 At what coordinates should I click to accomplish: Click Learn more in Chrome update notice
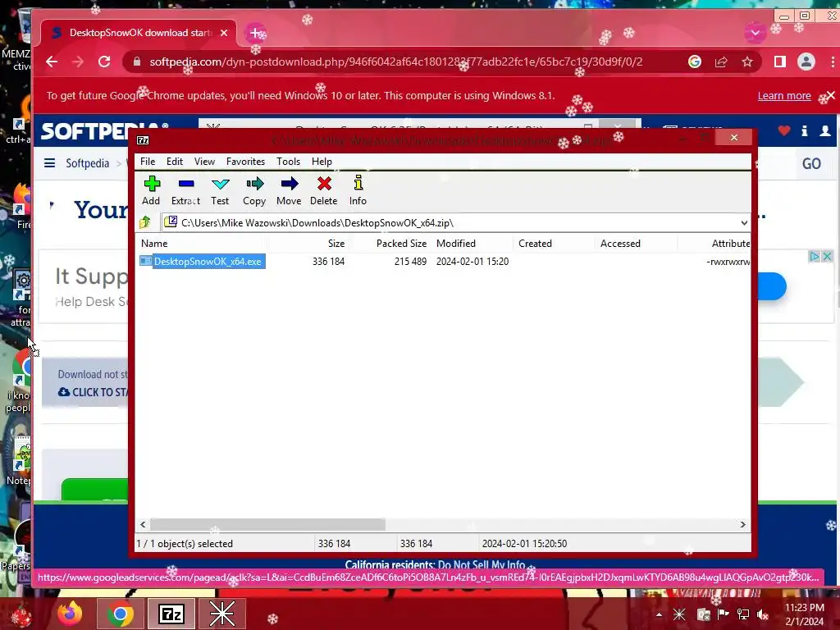click(x=783, y=96)
